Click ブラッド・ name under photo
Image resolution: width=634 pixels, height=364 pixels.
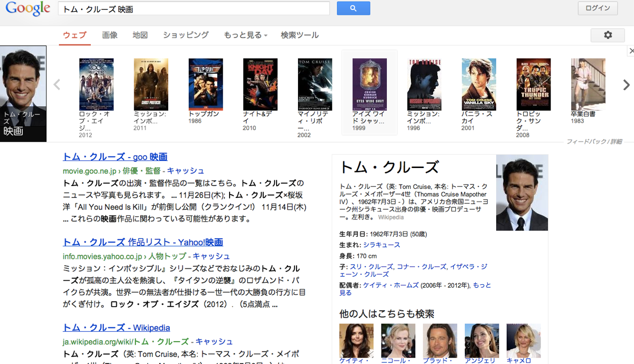point(438,360)
